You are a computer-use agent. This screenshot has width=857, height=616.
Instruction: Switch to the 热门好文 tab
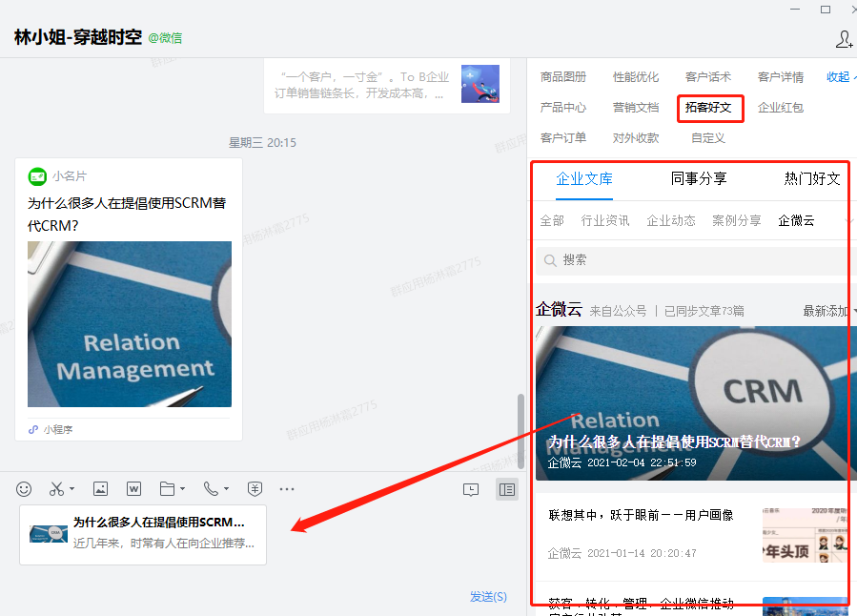(812, 178)
